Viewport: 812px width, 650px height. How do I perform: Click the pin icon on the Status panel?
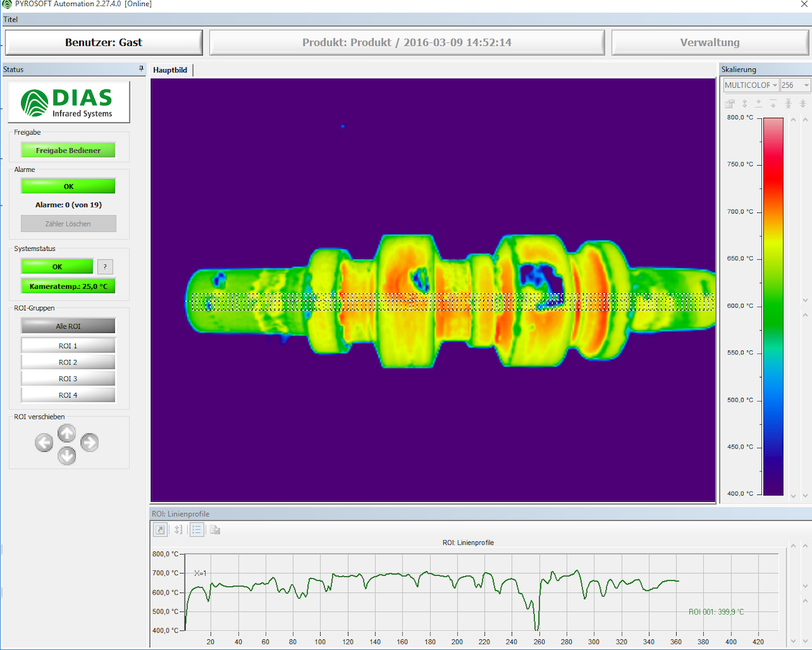click(141, 69)
